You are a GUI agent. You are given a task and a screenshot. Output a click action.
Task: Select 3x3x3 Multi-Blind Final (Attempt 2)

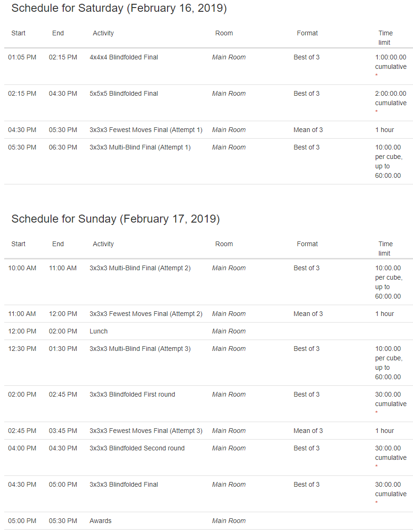click(x=140, y=268)
